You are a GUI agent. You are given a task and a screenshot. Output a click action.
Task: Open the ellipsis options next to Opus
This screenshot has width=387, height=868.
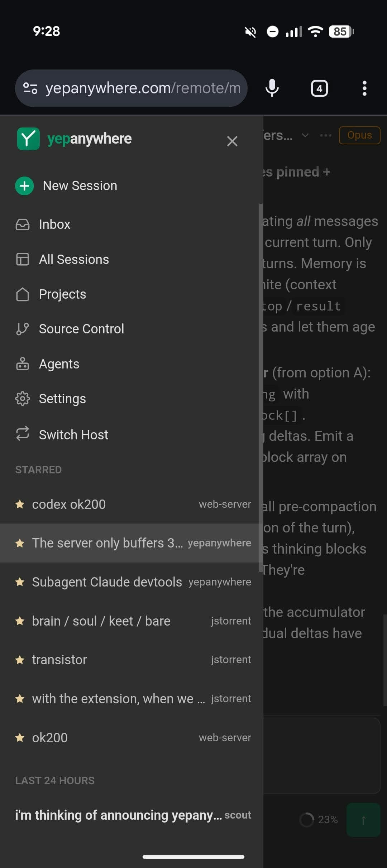pos(325,135)
